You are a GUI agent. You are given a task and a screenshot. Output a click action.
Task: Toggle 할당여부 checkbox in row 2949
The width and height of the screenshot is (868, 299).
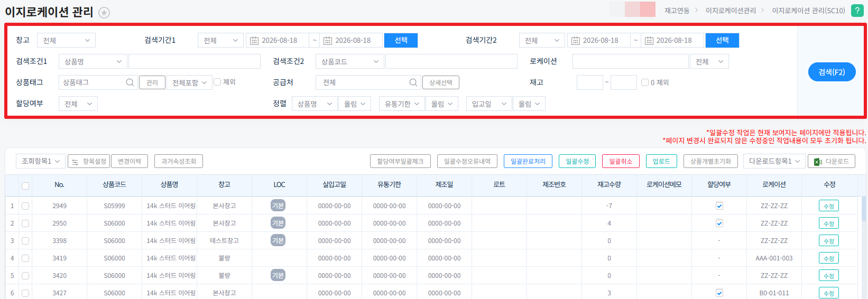(x=719, y=206)
